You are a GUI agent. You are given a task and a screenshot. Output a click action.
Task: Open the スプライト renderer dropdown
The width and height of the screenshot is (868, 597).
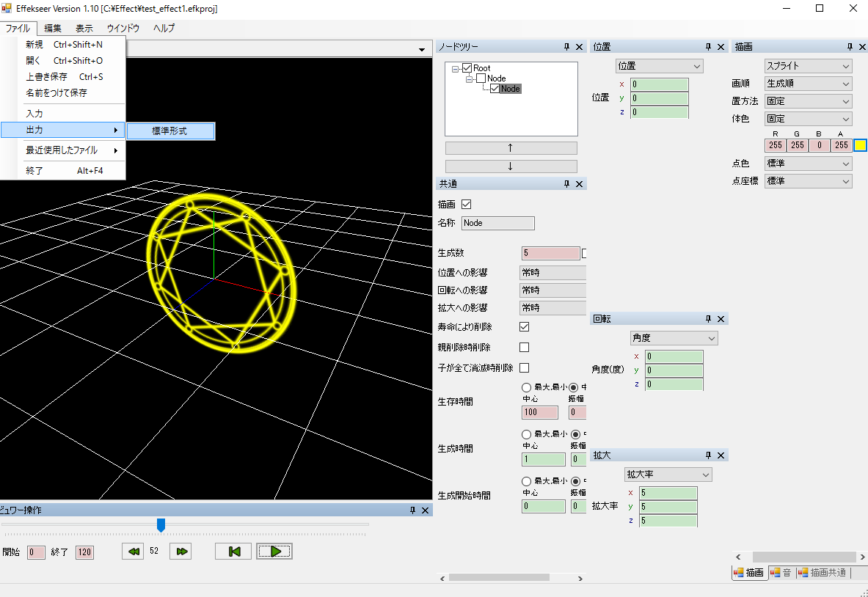(807, 65)
